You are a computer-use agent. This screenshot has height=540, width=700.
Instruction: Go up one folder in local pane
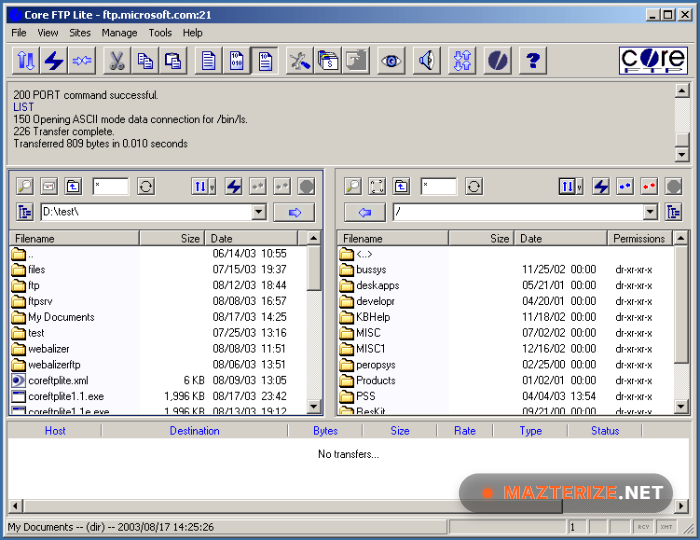tap(73, 186)
